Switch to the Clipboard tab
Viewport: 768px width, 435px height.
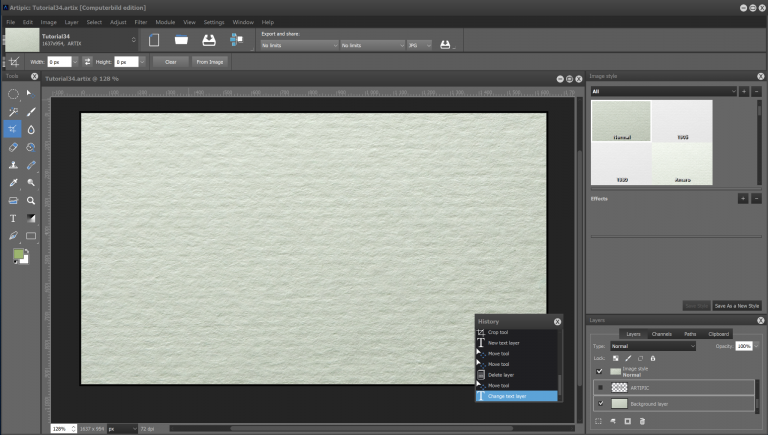click(x=719, y=334)
